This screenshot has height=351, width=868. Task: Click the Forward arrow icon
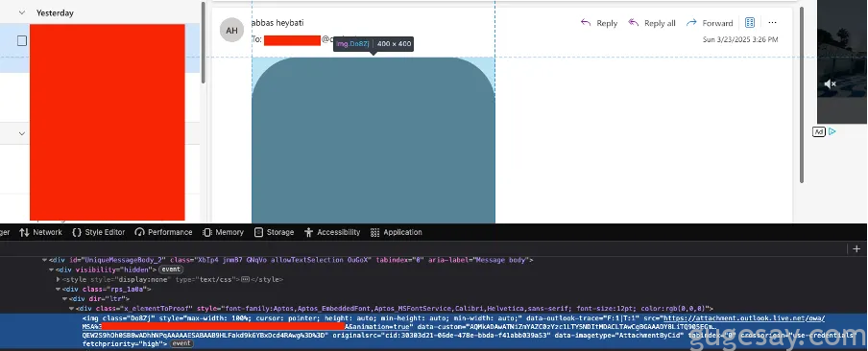click(691, 23)
